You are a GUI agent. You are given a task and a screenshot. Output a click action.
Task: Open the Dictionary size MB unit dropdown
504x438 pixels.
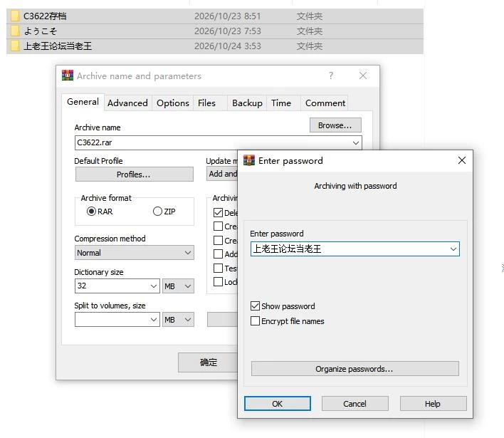178,286
